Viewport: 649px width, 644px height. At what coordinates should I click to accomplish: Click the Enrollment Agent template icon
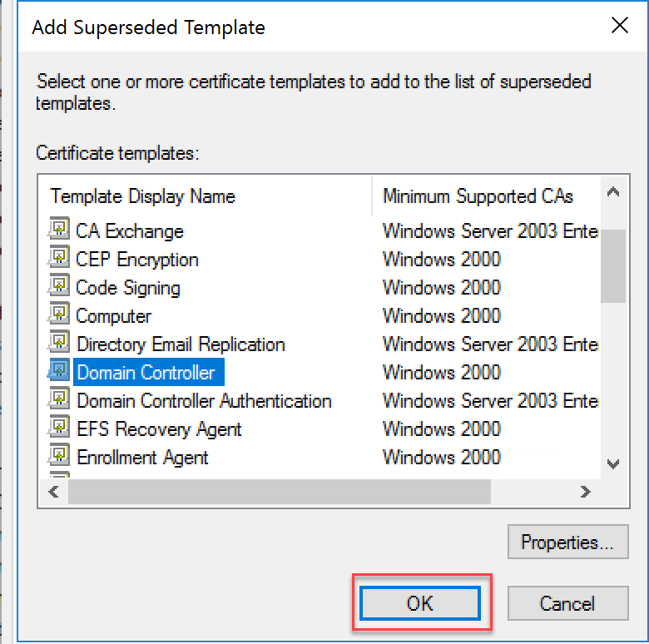(x=59, y=457)
